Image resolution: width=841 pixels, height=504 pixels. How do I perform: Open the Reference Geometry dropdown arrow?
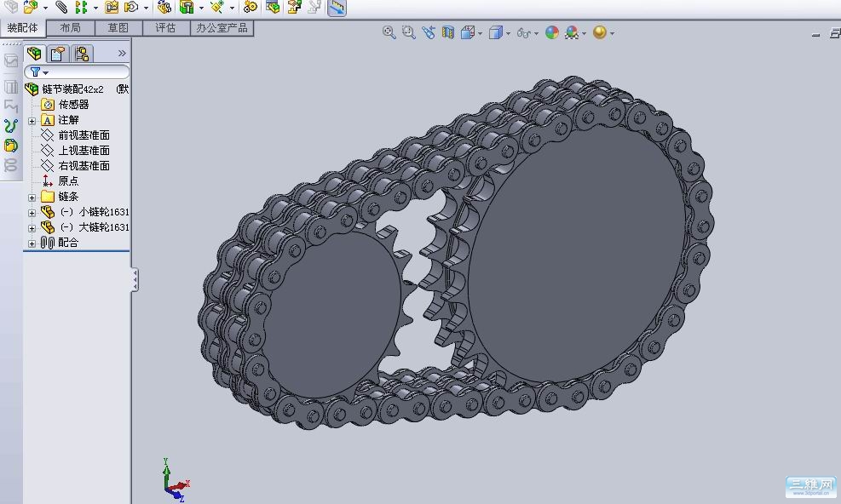[x=232, y=8]
